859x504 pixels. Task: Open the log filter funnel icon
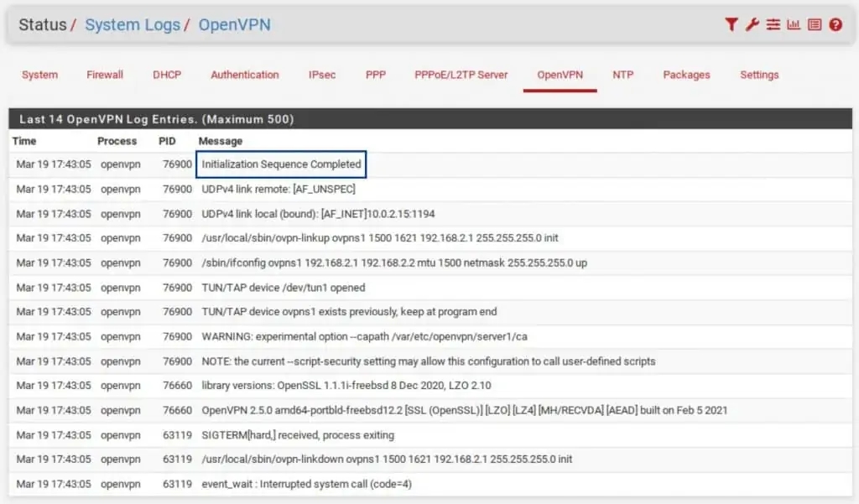(x=731, y=25)
